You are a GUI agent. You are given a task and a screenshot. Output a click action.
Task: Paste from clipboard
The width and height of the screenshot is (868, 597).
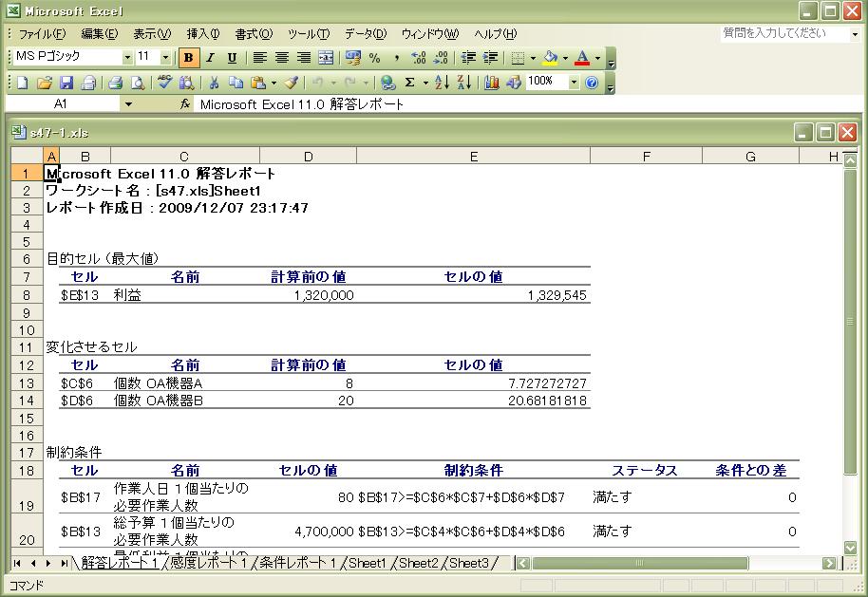pos(258,83)
